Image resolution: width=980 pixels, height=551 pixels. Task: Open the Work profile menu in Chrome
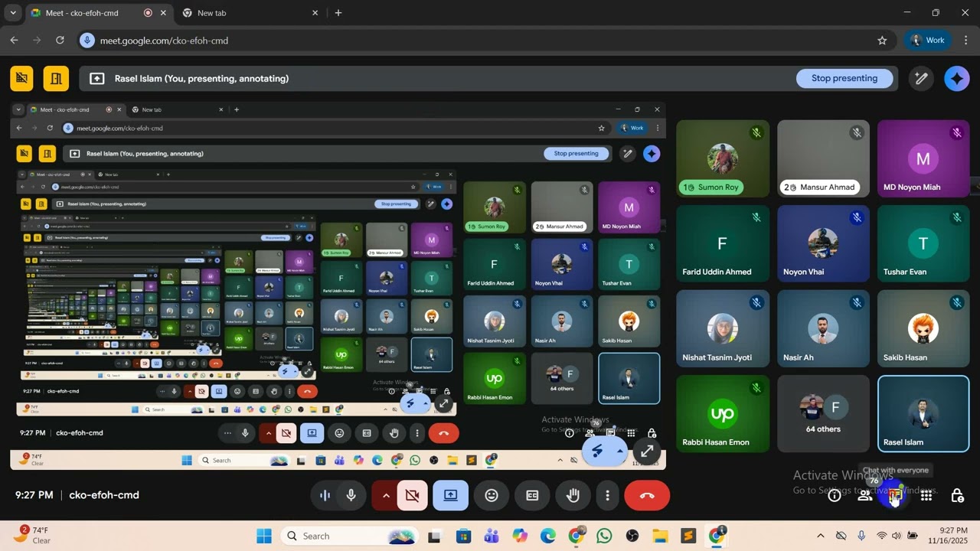(x=928, y=41)
